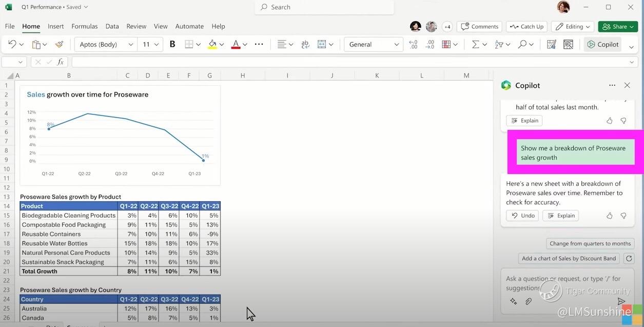Click the Catch Up button
Viewport: 644px width, 327px height.
coord(526,27)
